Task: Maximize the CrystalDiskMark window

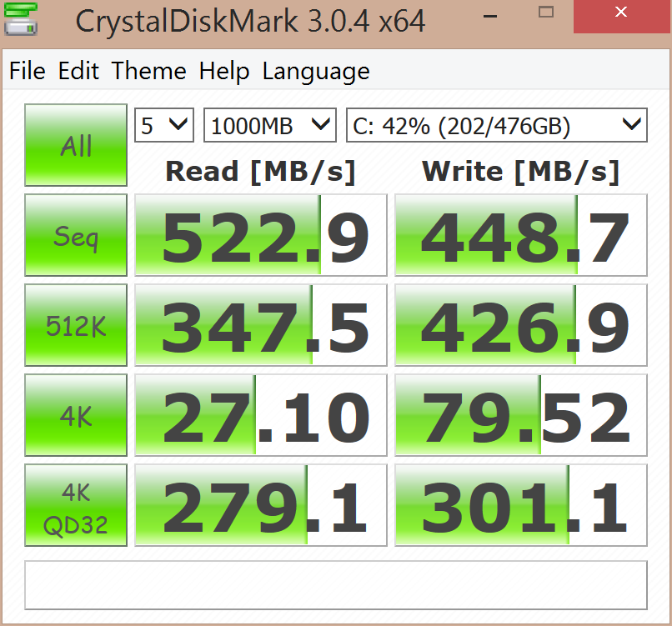Action: pyautogui.click(x=545, y=12)
